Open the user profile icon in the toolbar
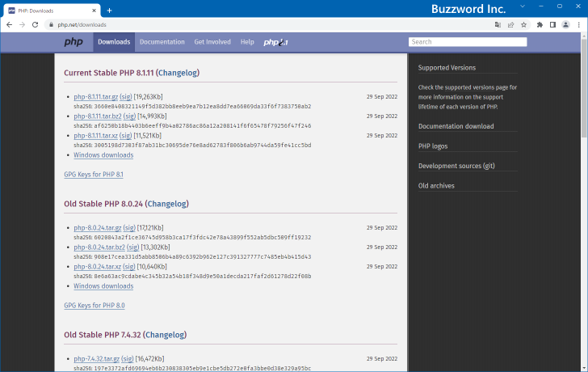 [x=565, y=24]
